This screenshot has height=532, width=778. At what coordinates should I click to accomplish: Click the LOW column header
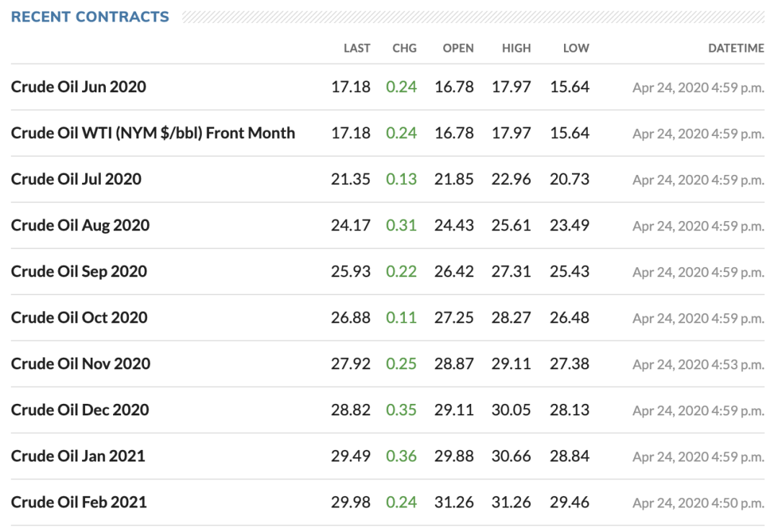pyautogui.click(x=576, y=48)
